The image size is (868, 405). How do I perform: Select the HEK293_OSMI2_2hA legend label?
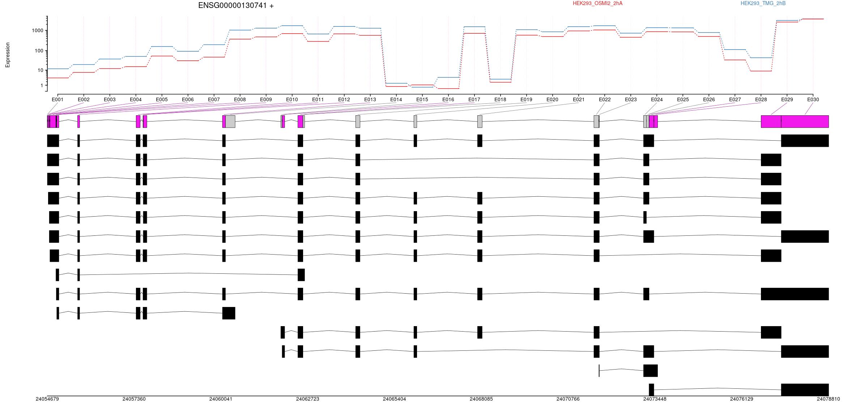597,3
